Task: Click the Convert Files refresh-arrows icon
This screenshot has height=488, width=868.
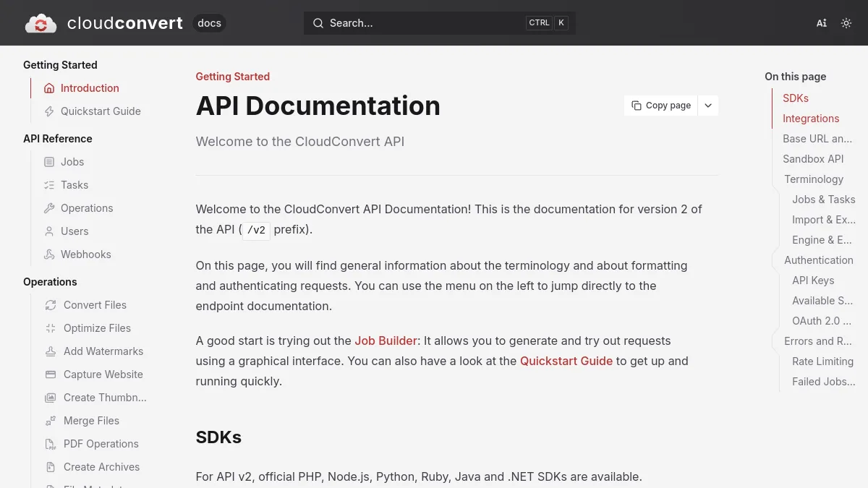Action: click(51, 305)
